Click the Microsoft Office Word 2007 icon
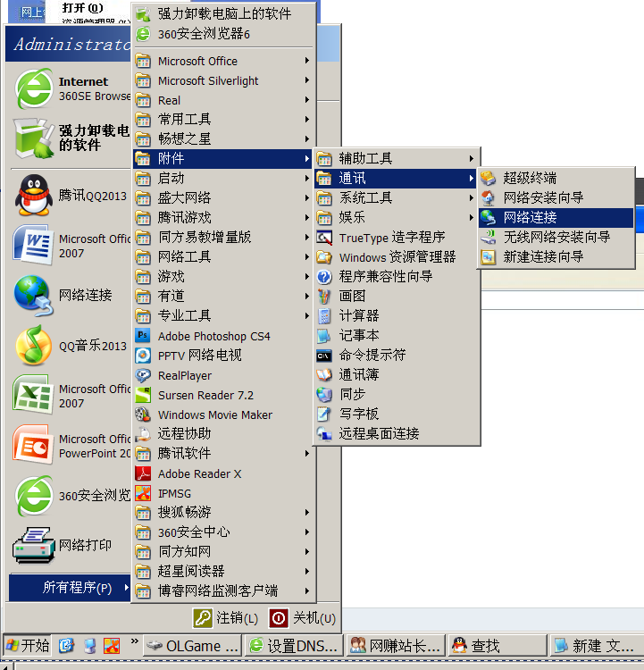The image size is (644, 670). (33, 246)
